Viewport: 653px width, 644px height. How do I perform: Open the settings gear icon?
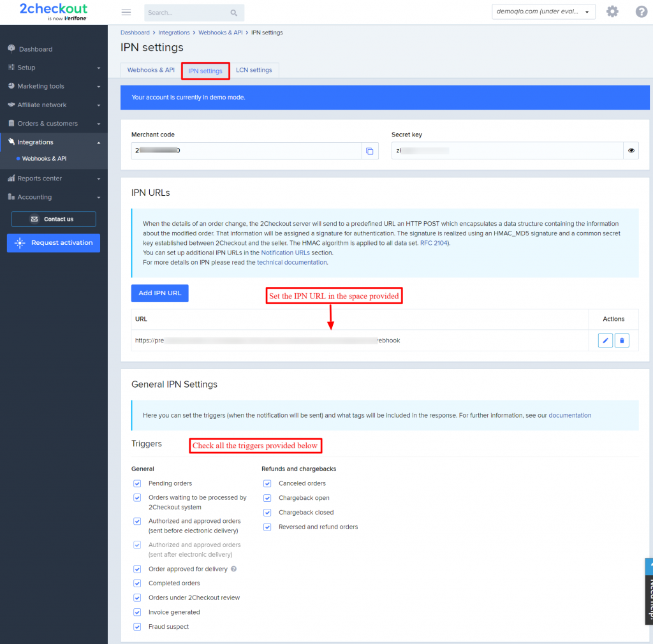pos(612,11)
